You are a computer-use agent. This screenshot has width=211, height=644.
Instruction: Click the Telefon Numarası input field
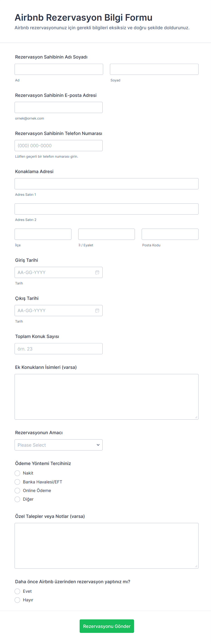coord(59,145)
